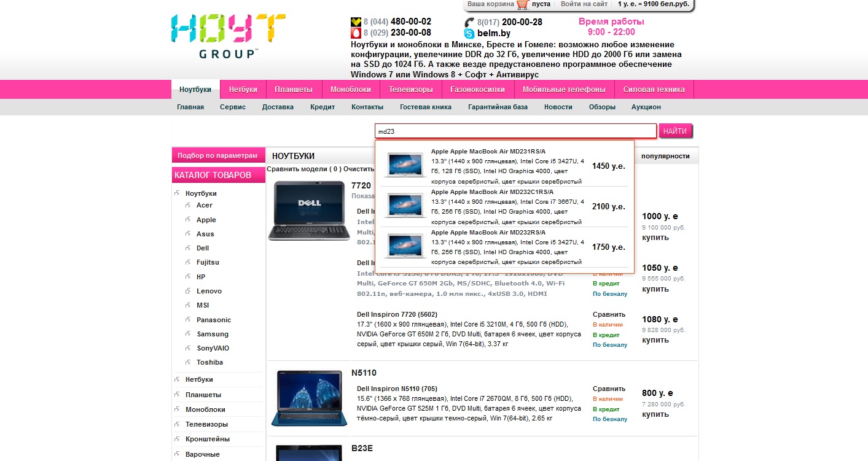Open the Ноут Group logo homepage

(228, 36)
